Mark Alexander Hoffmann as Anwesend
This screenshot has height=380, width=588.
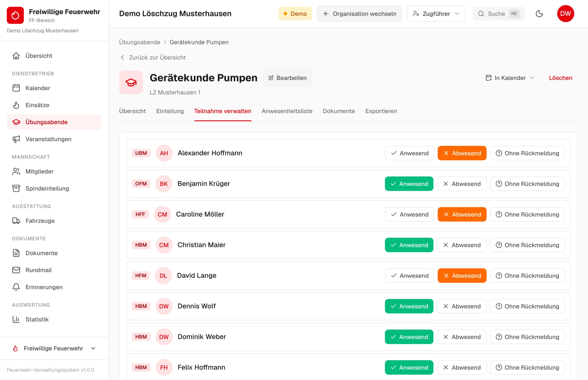point(410,153)
